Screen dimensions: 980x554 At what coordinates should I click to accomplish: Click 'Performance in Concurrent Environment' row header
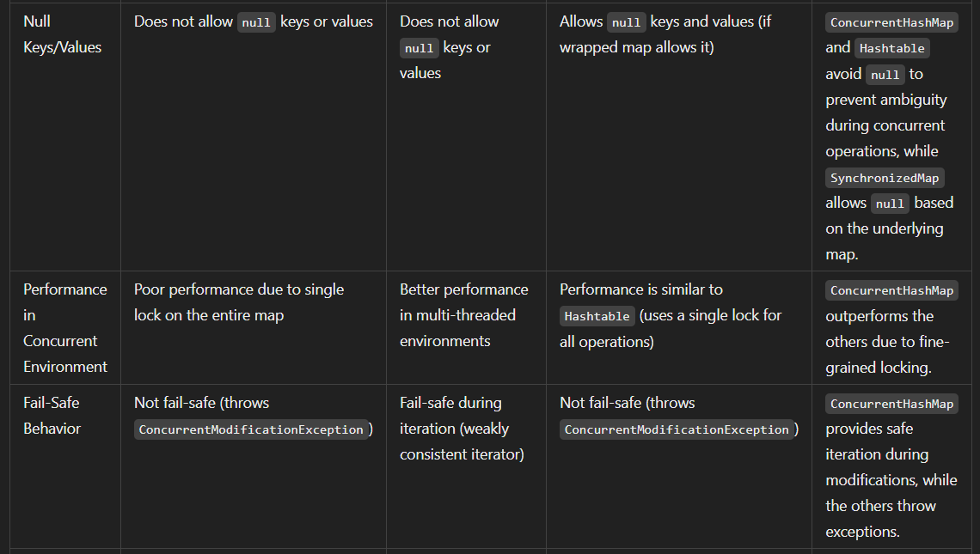click(65, 328)
